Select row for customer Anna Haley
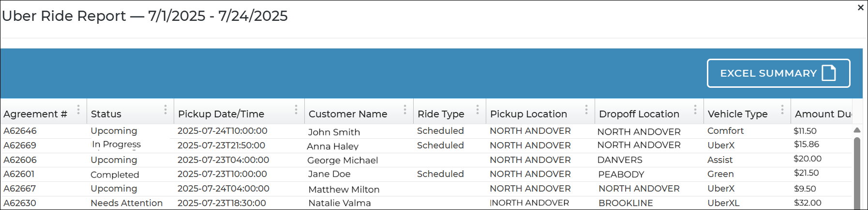The height and width of the screenshot is (210, 868). pos(332,146)
